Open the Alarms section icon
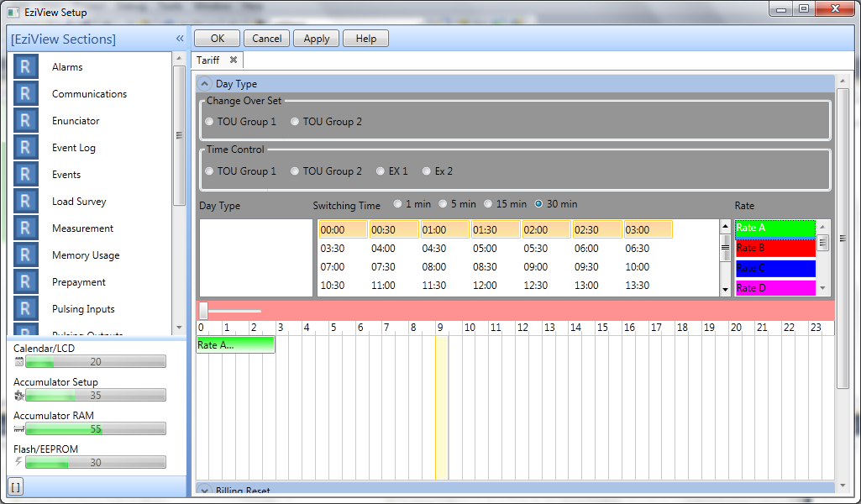 pos(25,67)
